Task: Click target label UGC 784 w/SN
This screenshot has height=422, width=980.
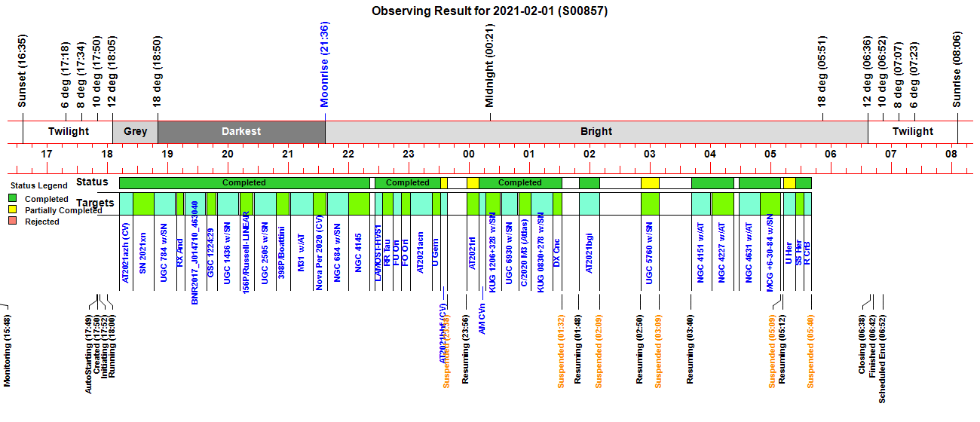Action: pyautogui.click(x=164, y=252)
